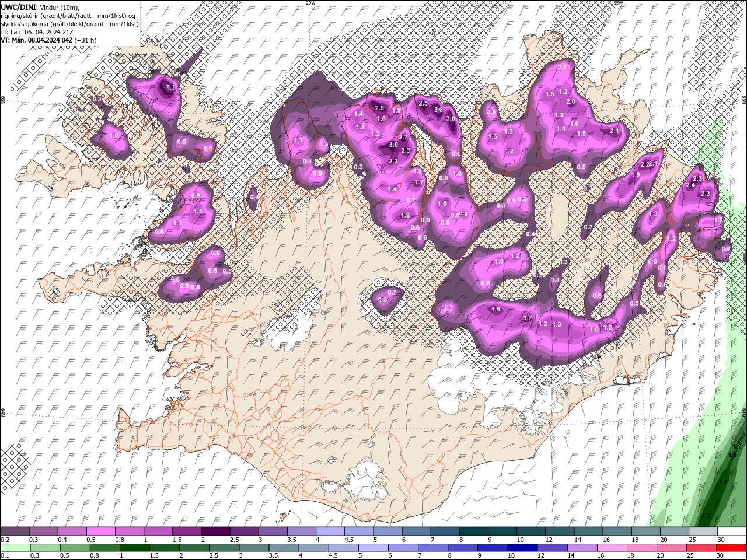Click the magenta 1–1.5 upper legend swatch
747x560 pixels.
158,531
